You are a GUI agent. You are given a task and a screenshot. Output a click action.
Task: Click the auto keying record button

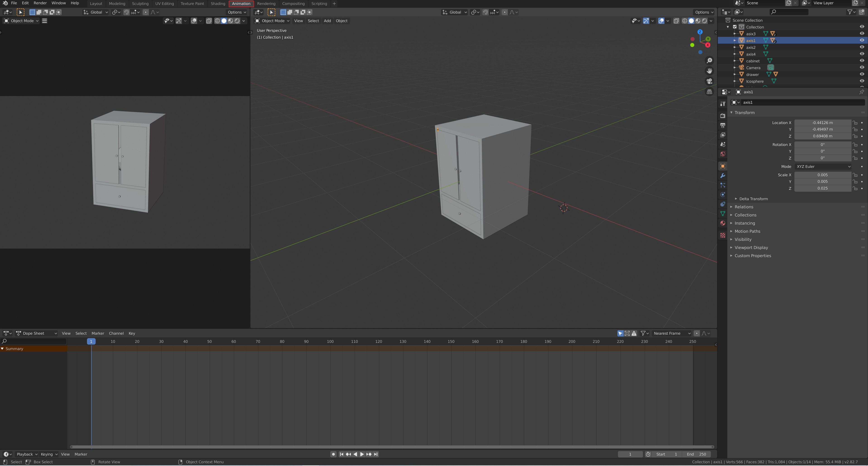tap(333, 454)
